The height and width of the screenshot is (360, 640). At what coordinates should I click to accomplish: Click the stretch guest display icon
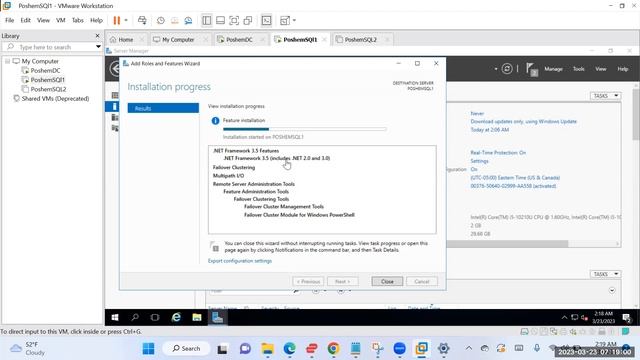point(285,20)
